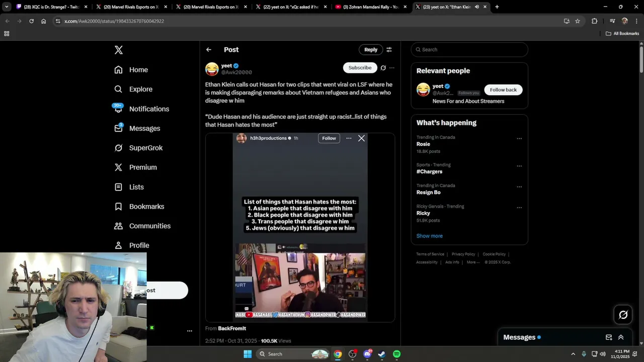Image resolution: width=644 pixels, height=362 pixels.
Task: Mute the current tab's audio icon
Action: point(476,7)
